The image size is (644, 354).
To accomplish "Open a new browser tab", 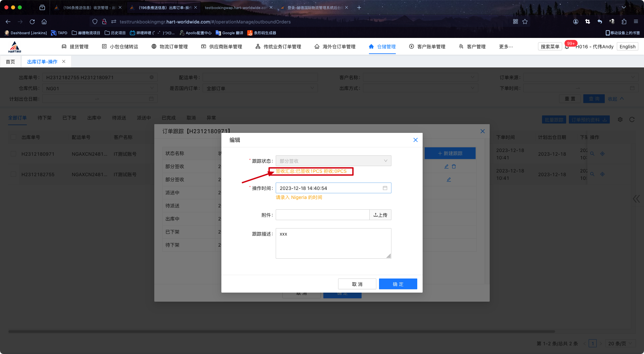I will (359, 7).
